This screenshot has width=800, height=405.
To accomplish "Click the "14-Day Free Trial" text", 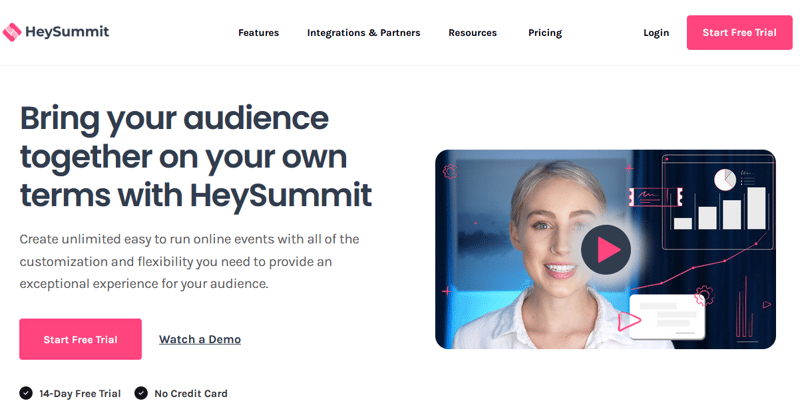I will click(x=80, y=394).
